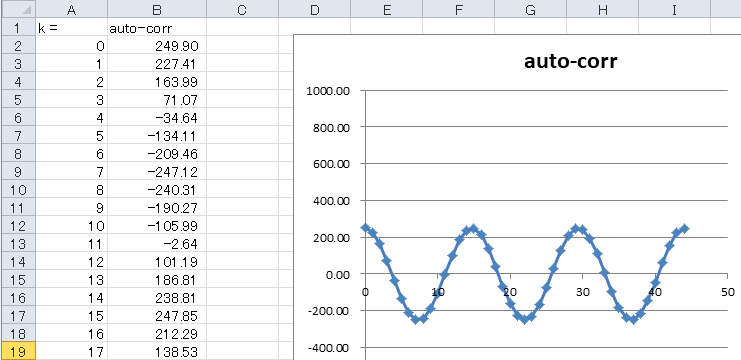Click row 1 header
The height and width of the screenshot is (360, 741).
pos(17,28)
